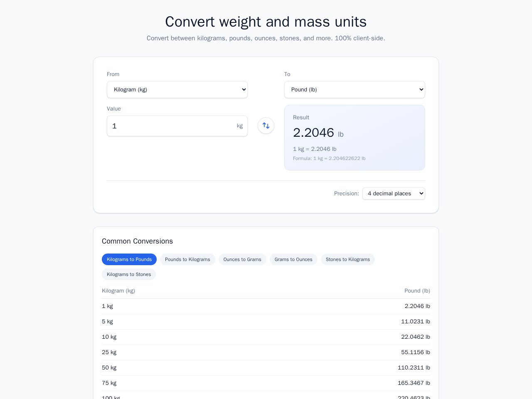Screen dimensions: 532x399
Task: Swap the from and to units
Action: tap(266, 126)
